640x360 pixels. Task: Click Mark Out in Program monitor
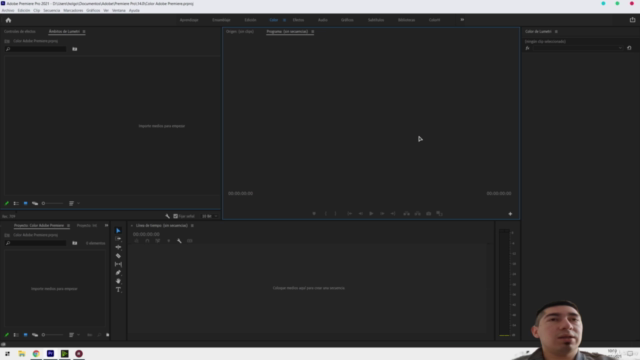336,213
